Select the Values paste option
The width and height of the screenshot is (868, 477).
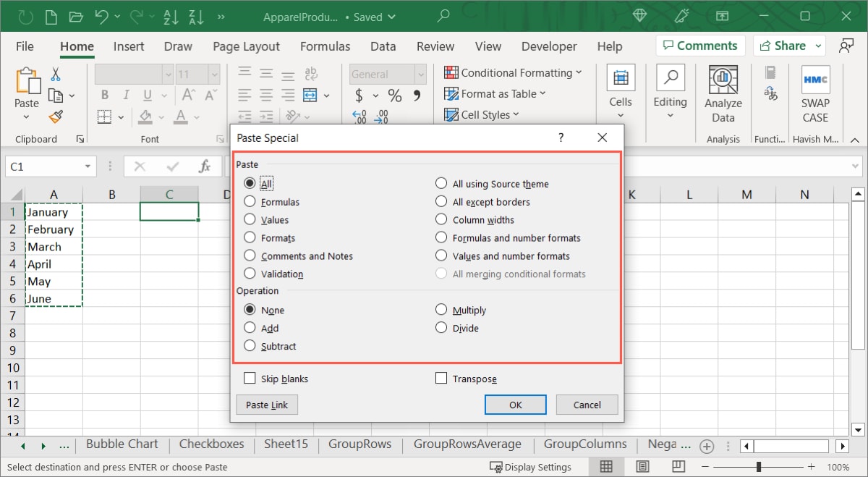point(250,219)
